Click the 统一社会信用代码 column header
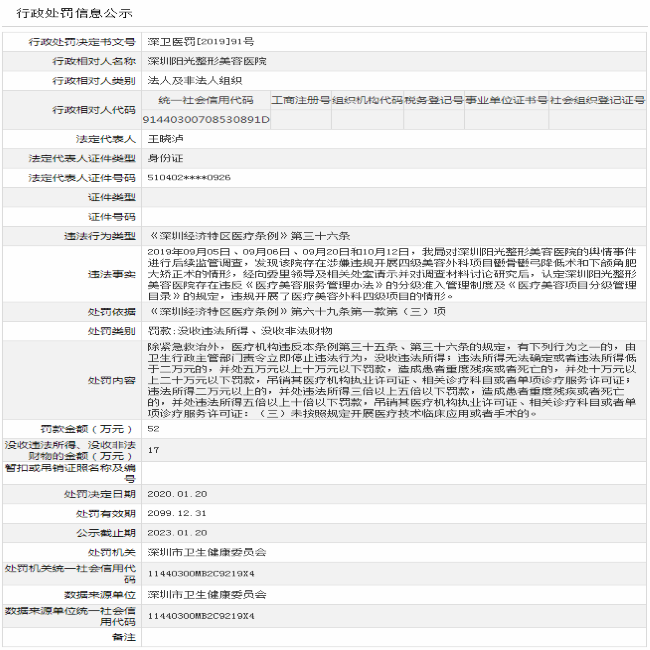 [207, 101]
